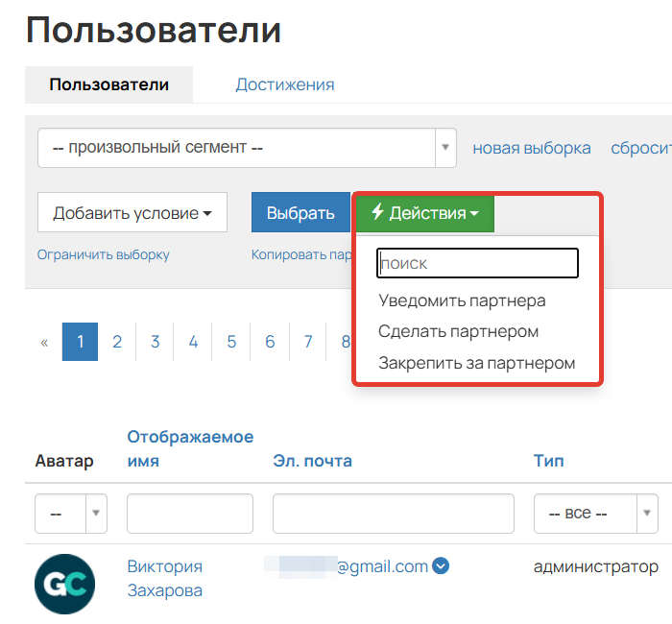This screenshot has width=672, height=624.
Task: Click the email filter input field
Action: (394, 514)
